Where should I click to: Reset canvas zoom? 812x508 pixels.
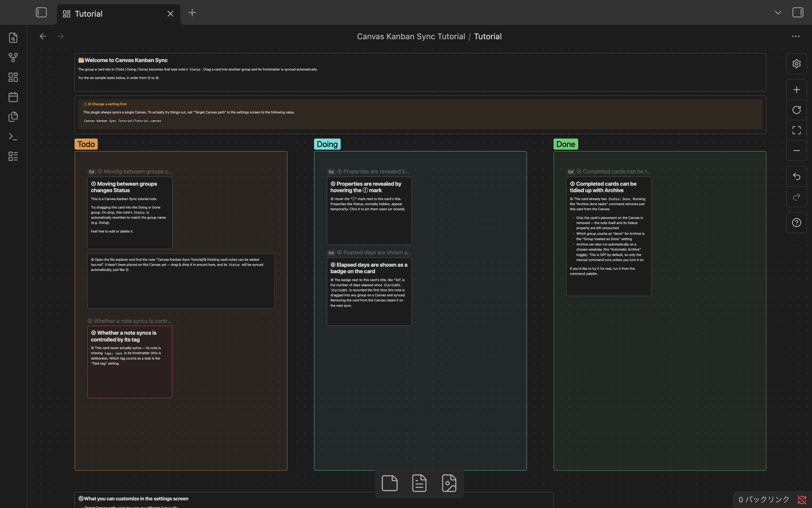pyautogui.click(x=797, y=110)
